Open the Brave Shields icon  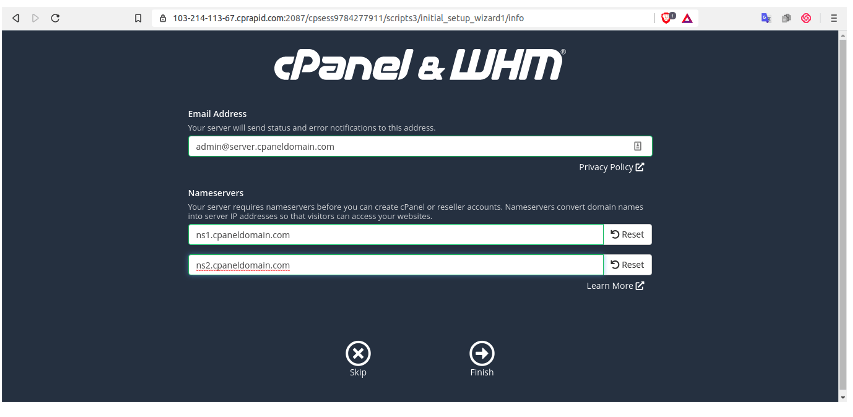[x=667, y=18]
